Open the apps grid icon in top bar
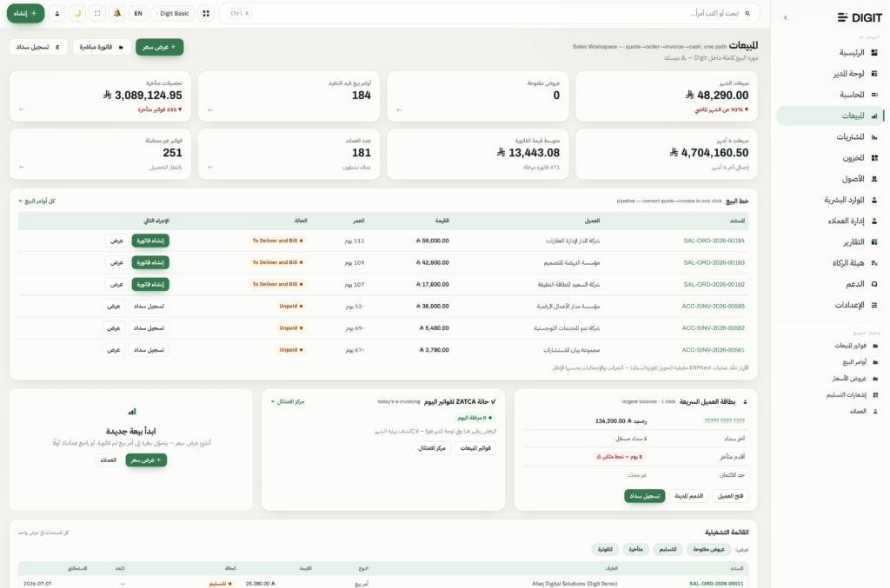The image size is (890, 588). click(x=206, y=13)
